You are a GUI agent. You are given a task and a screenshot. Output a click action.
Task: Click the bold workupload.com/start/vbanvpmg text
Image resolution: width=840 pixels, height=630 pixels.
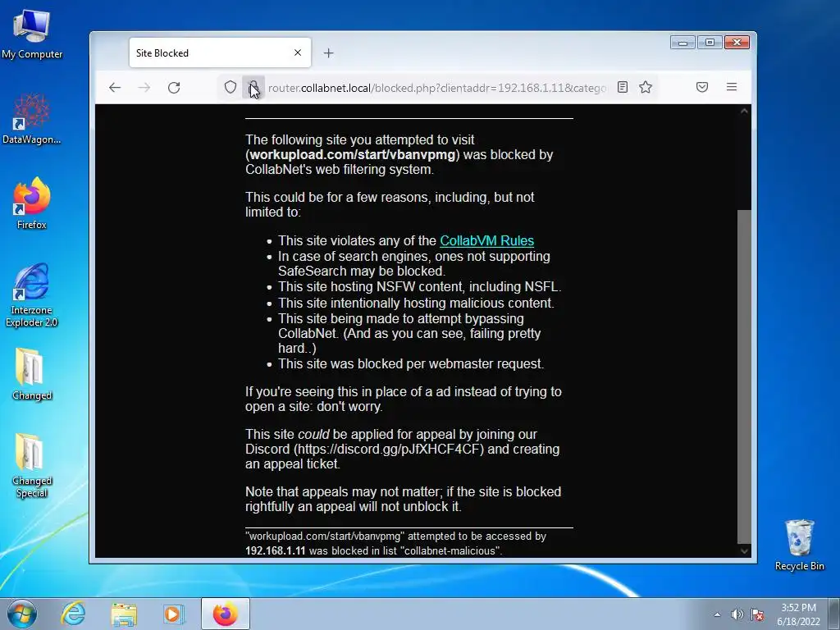353,155
